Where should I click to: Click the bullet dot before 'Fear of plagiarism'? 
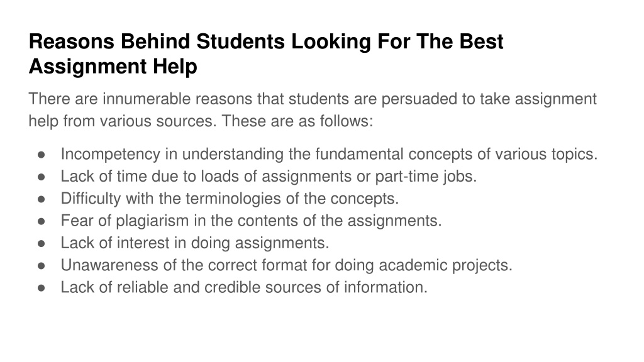(41, 221)
